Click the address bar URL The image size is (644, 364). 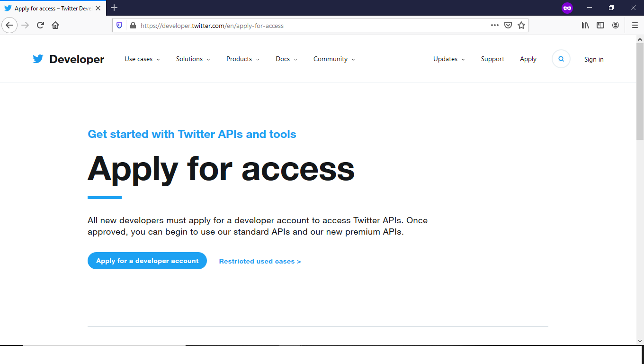(212, 26)
